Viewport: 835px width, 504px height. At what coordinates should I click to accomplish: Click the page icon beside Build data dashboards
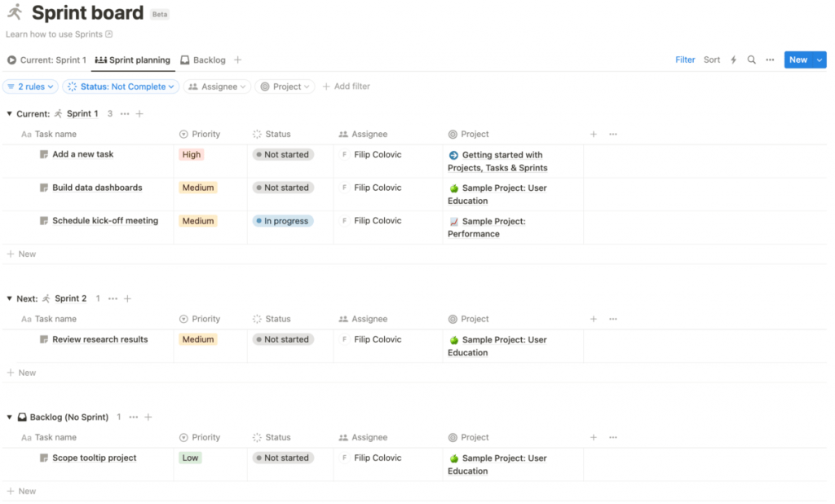pos(43,187)
